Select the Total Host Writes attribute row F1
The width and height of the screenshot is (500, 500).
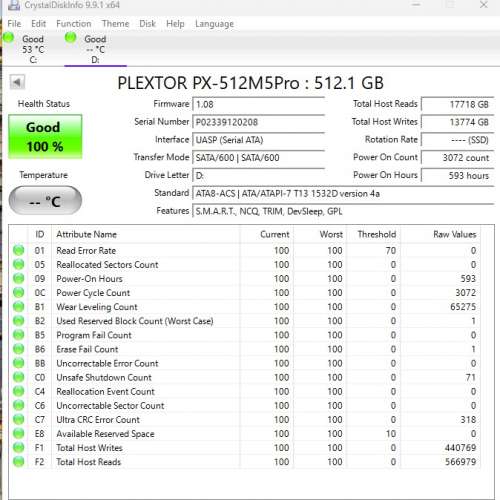[245, 448]
